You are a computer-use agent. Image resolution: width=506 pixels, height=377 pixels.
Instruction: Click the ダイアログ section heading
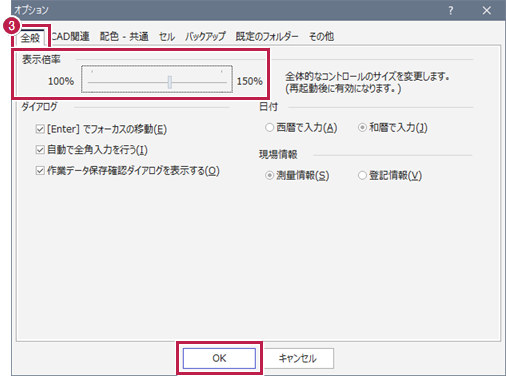pos(39,107)
